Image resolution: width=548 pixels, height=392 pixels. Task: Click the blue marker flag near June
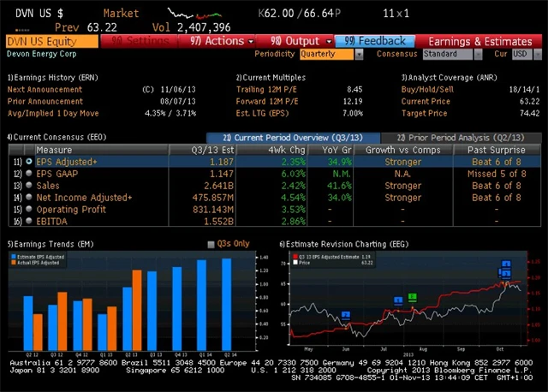point(346,316)
